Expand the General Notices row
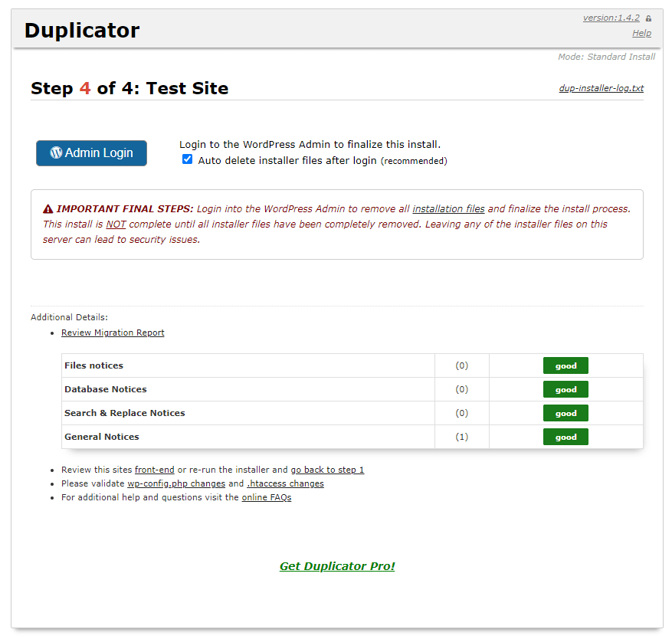Image resolution: width=672 pixels, height=639 pixels. click(x=101, y=437)
